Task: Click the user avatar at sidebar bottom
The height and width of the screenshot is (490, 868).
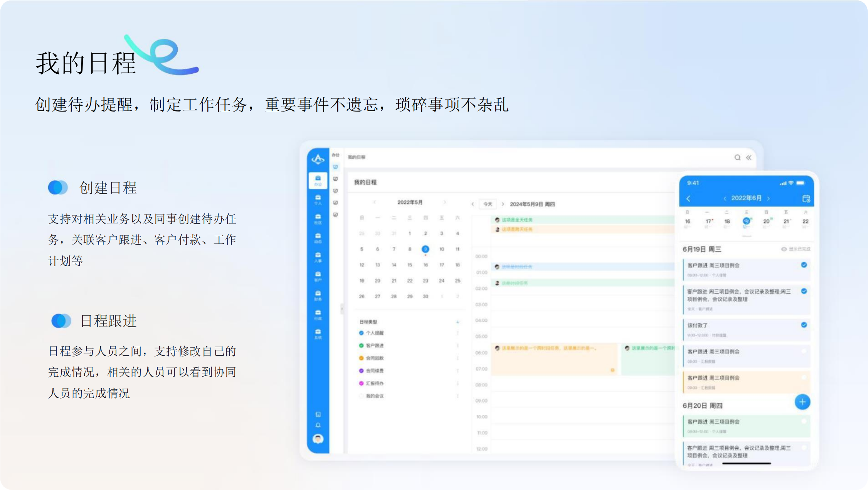Action: tap(318, 439)
